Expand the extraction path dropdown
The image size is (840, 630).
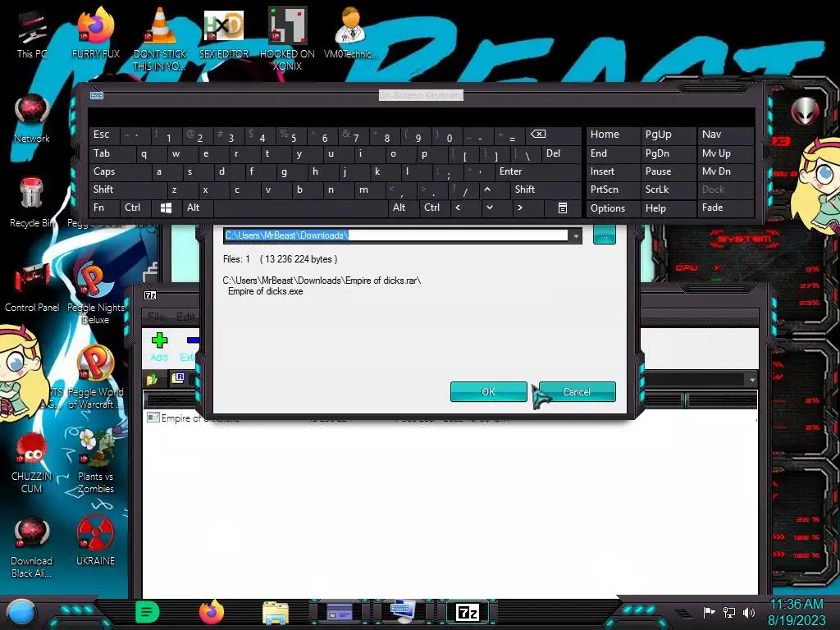click(x=575, y=235)
